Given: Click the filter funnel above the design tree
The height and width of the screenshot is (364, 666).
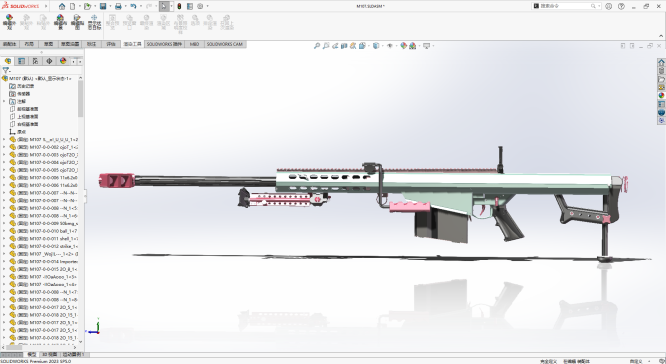Looking at the screenshot, I should coord(6,71).
